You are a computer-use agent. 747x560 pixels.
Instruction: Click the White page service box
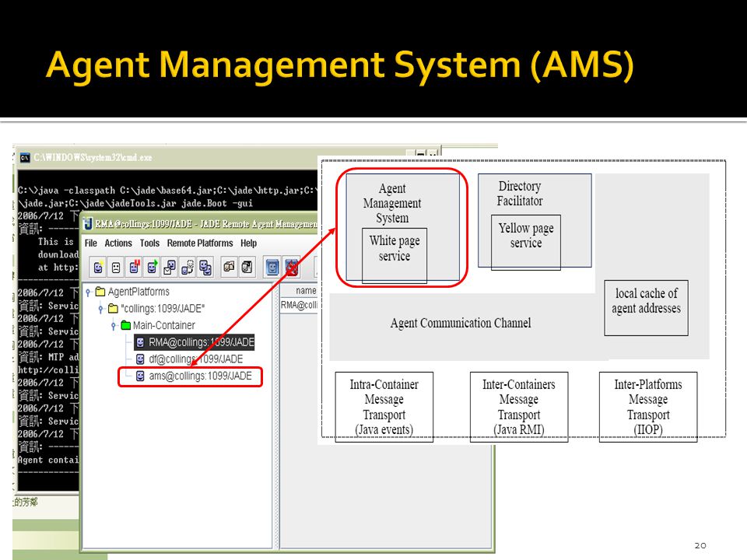click(x=395, y=256)
